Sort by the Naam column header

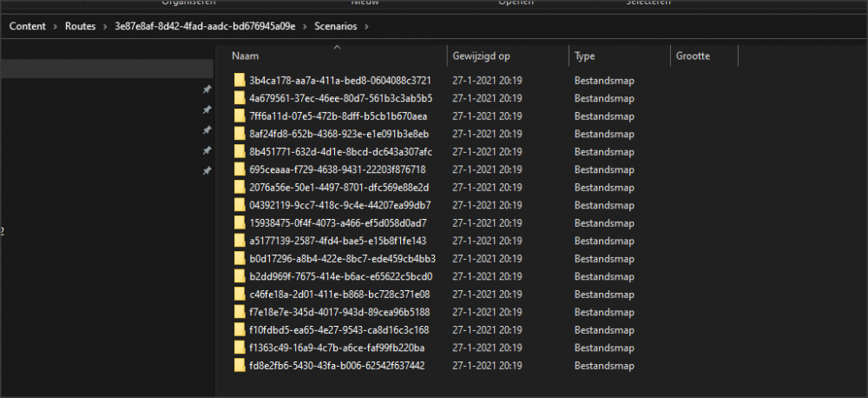(246, 56)
